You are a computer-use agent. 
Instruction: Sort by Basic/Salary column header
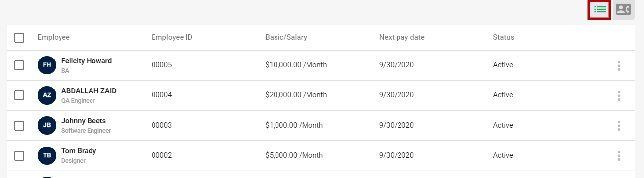coord(286,37)
